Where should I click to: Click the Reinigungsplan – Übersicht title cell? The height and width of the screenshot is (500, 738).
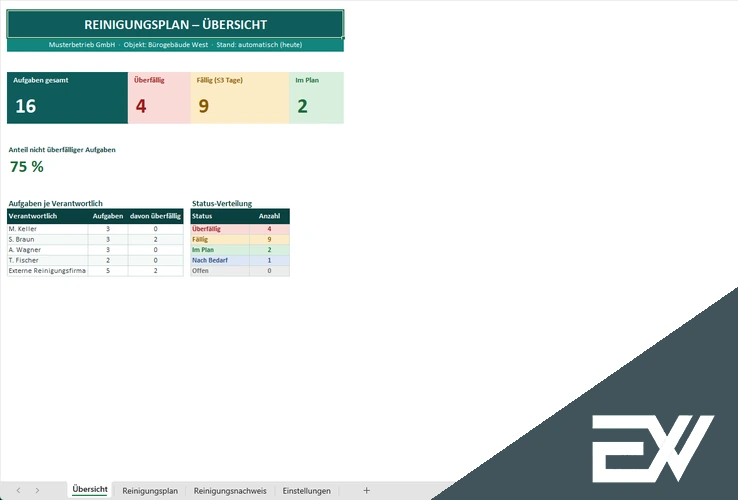(175, 24)
